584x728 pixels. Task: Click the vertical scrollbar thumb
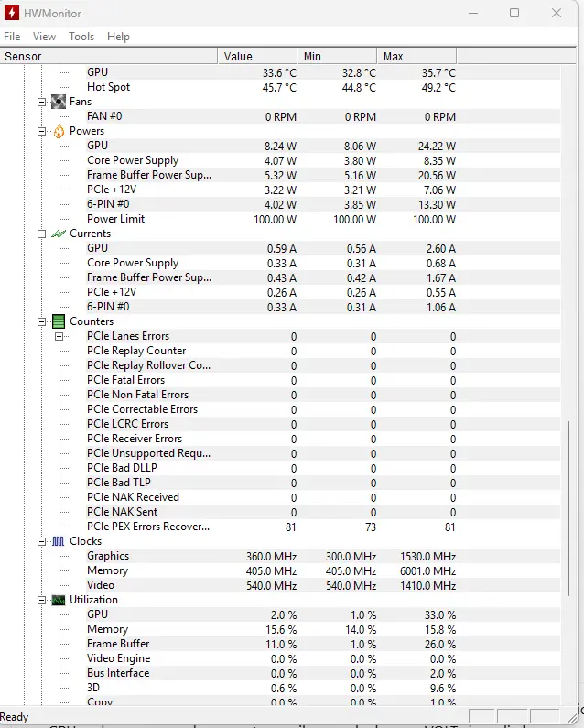568,508
